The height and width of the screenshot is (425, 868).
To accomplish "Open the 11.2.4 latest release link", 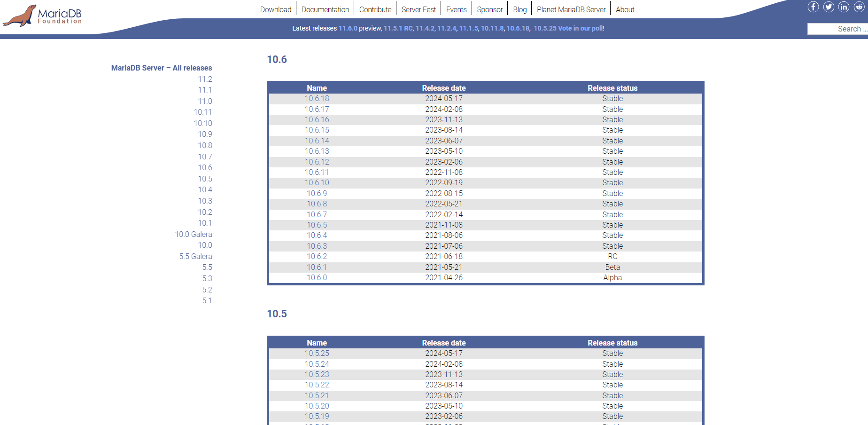I will tap(447, 28).
